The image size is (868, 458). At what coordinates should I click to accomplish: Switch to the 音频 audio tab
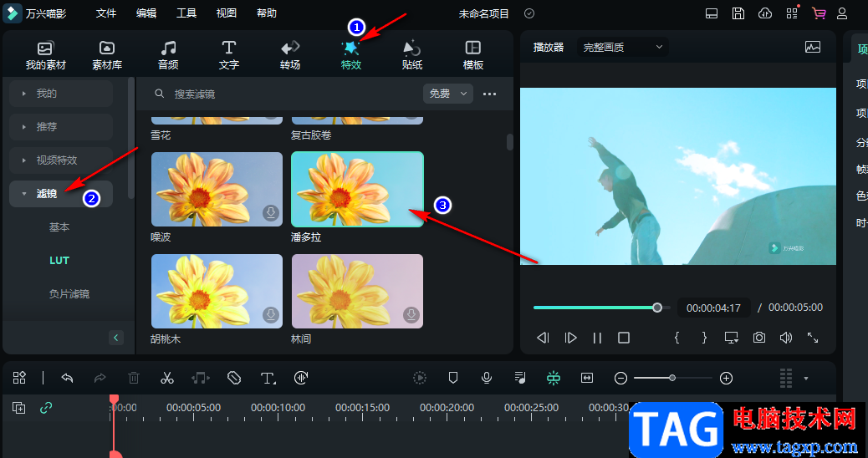point(168,55)
